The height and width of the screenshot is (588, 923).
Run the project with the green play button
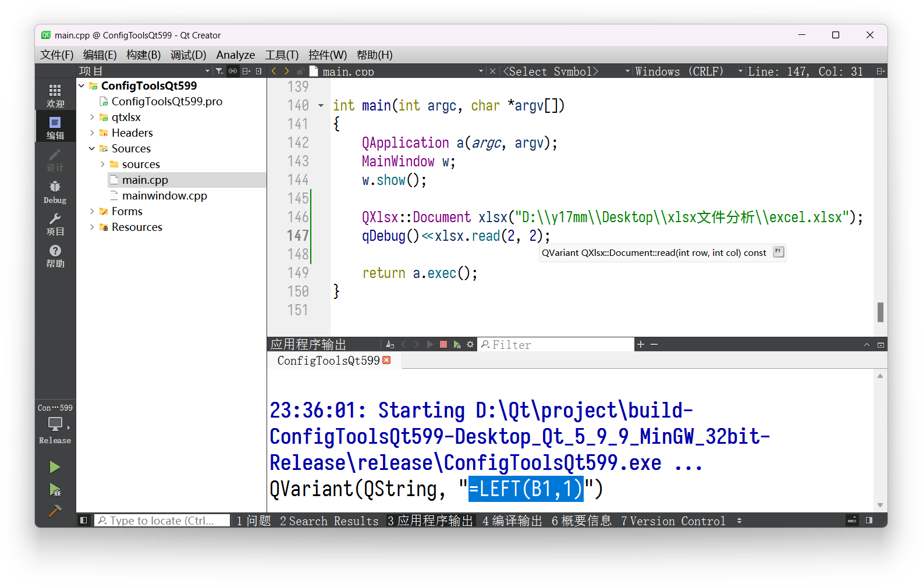pyautogui.click(x=55, y=467)
